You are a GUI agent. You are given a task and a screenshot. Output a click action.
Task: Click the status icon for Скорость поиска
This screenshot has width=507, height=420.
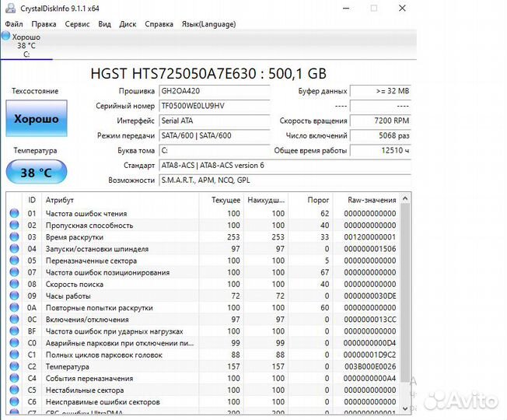pyautogui.click(x=14, y=284)
